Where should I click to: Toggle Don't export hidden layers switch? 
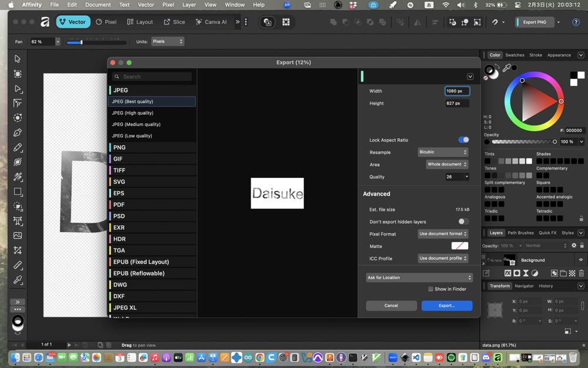pos(463,221)
